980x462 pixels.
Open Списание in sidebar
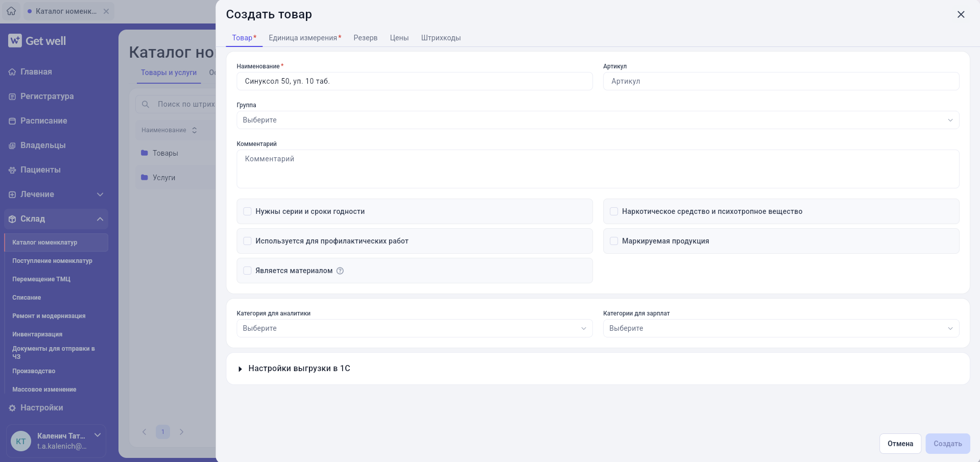[x=27, y=298]
